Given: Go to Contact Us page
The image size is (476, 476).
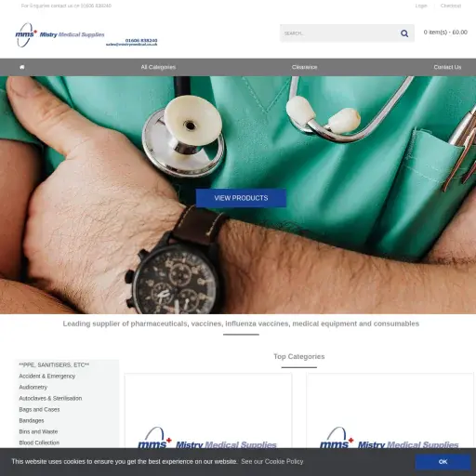Looking at the screenshot, I should coord(447,67).
